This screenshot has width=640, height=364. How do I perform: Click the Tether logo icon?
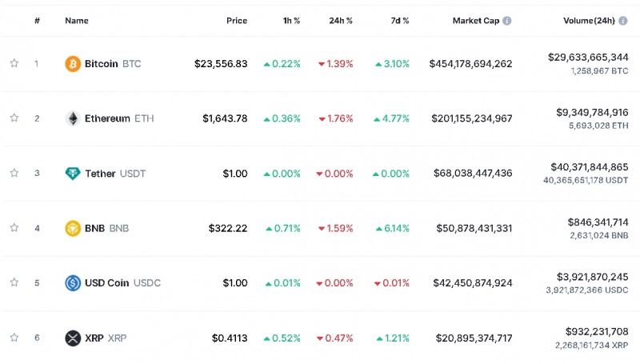point(73,174)
